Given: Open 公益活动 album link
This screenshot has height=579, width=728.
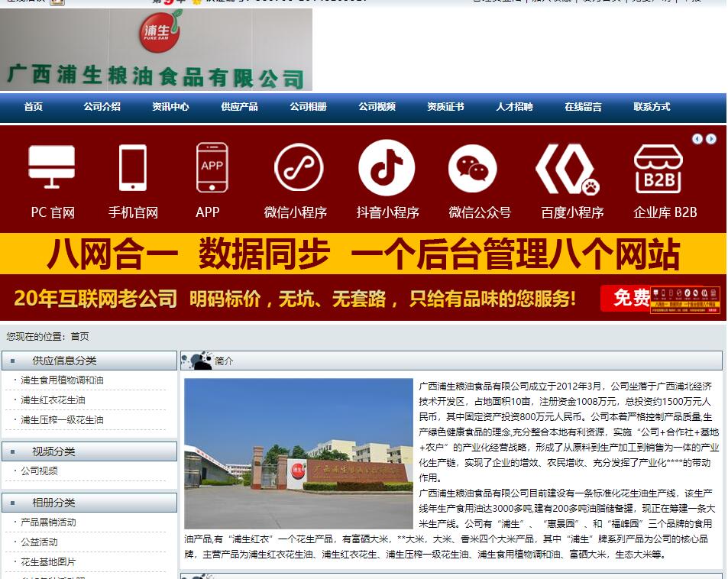Looking at the screenshot, I should [40, 542].
